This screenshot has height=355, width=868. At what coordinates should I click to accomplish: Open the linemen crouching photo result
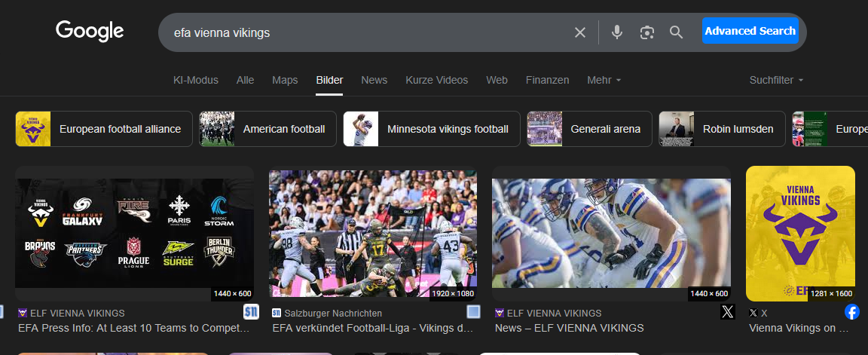pyautogui.click(x=611, y=233)
